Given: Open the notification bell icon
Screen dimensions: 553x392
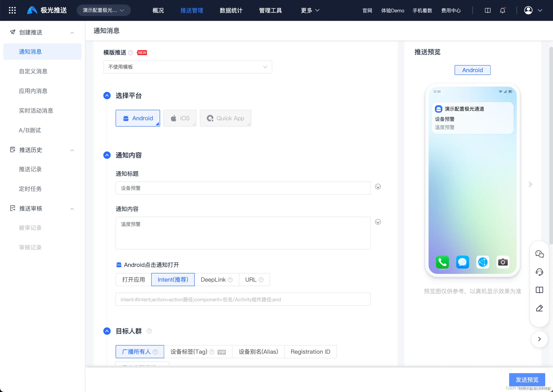Looking at the screenshot, I should point(503,10).
